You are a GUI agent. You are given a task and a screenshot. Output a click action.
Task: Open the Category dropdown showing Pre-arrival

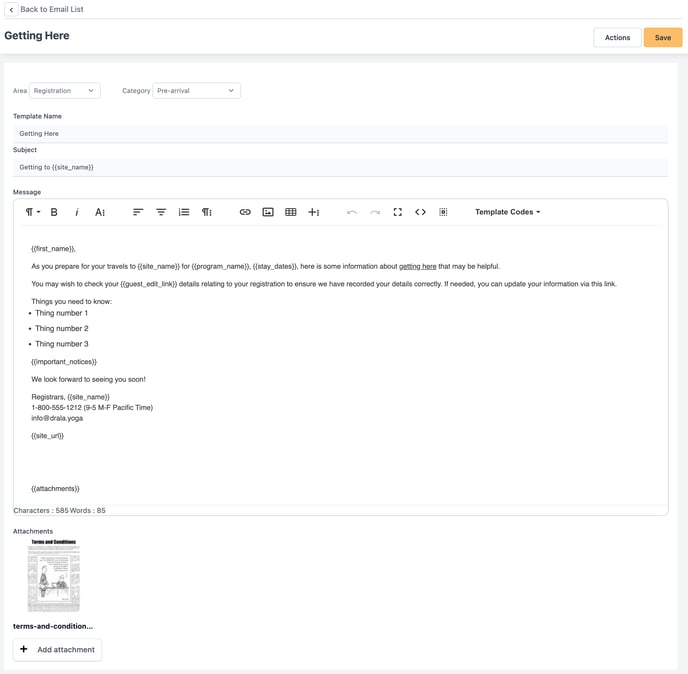[x=196, y=91]
